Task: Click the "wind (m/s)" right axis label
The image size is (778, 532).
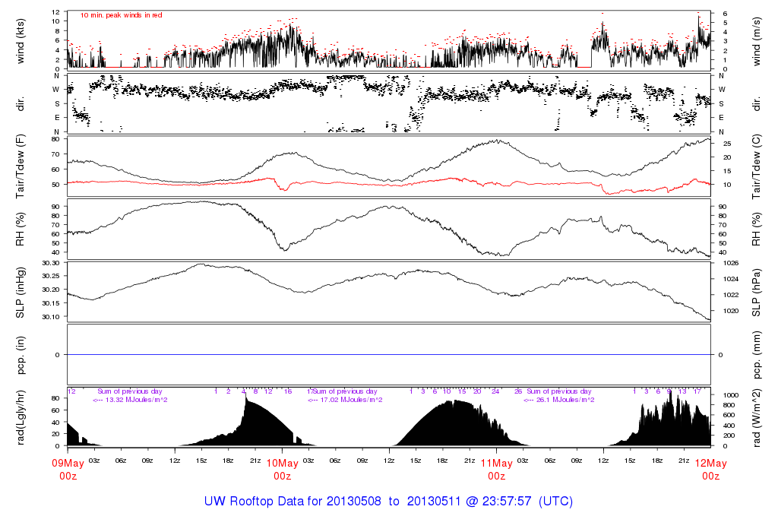Action: click(x=758, y=40)
